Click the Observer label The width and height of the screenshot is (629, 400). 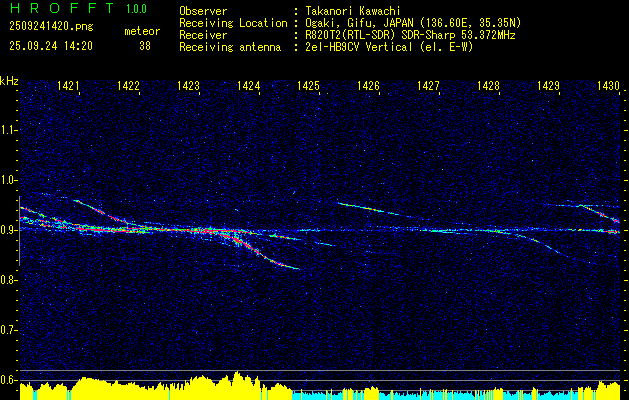pyautogui.click(x=203, y=11)
